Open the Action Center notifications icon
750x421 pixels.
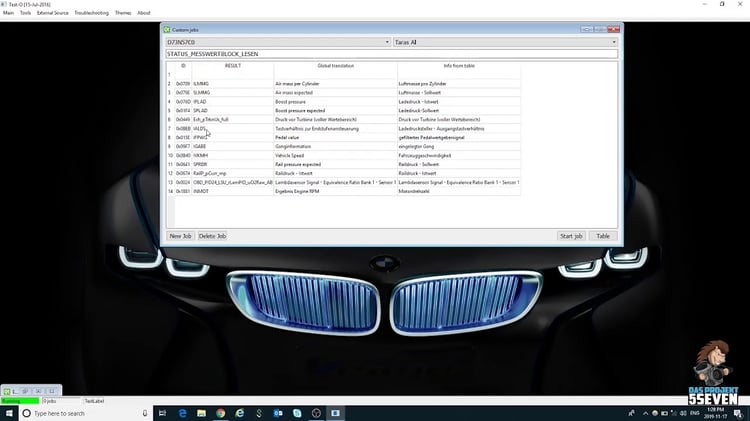(x=739, y=413)
